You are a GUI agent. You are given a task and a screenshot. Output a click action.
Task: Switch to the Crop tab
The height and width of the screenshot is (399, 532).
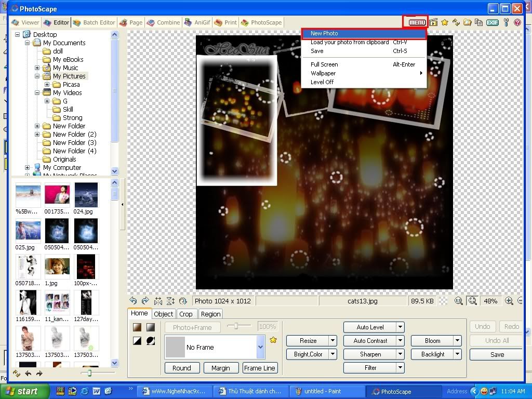point(185,314)
